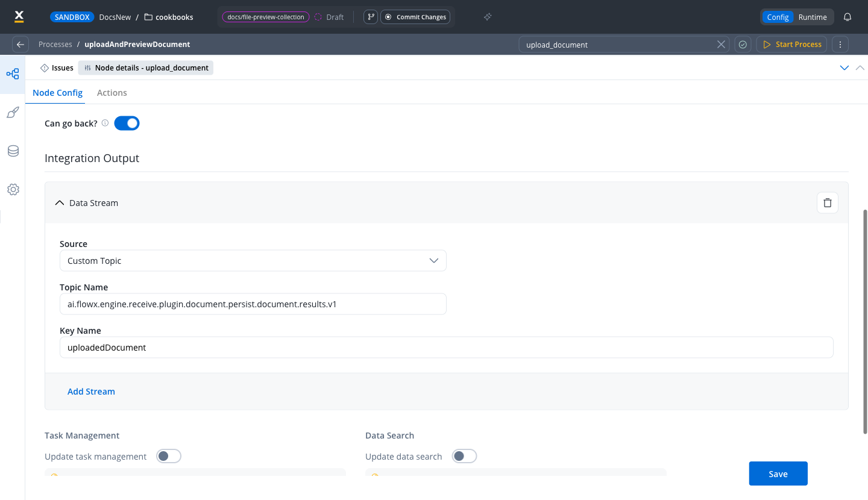Click the vertical scrollbar on the right
This screenshot has height=500, width=868.
coord(866,321)
